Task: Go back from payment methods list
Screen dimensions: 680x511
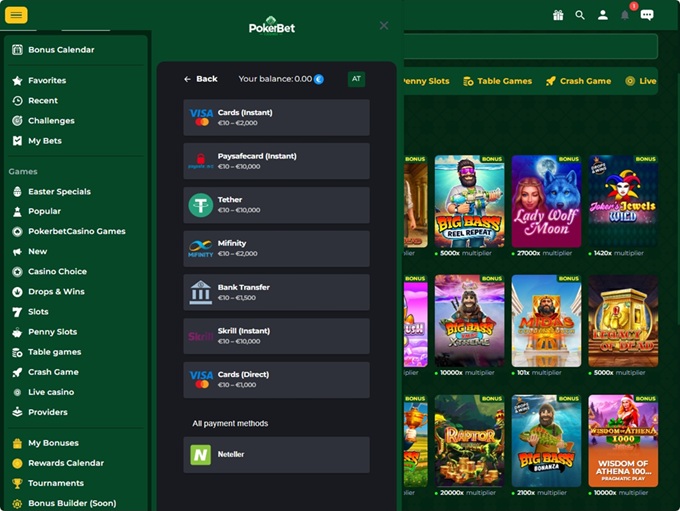Action: (x=201, y=79)
